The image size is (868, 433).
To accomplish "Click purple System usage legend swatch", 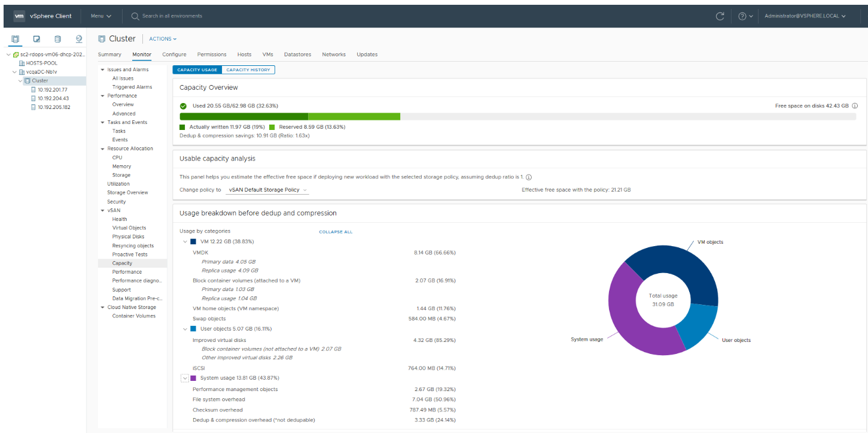I will (x=193, y=378).
